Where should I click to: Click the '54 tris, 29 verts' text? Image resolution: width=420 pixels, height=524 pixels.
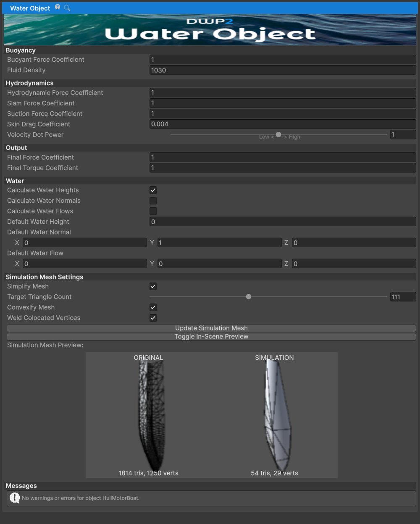pyautogui.click(x=274, y=473)
